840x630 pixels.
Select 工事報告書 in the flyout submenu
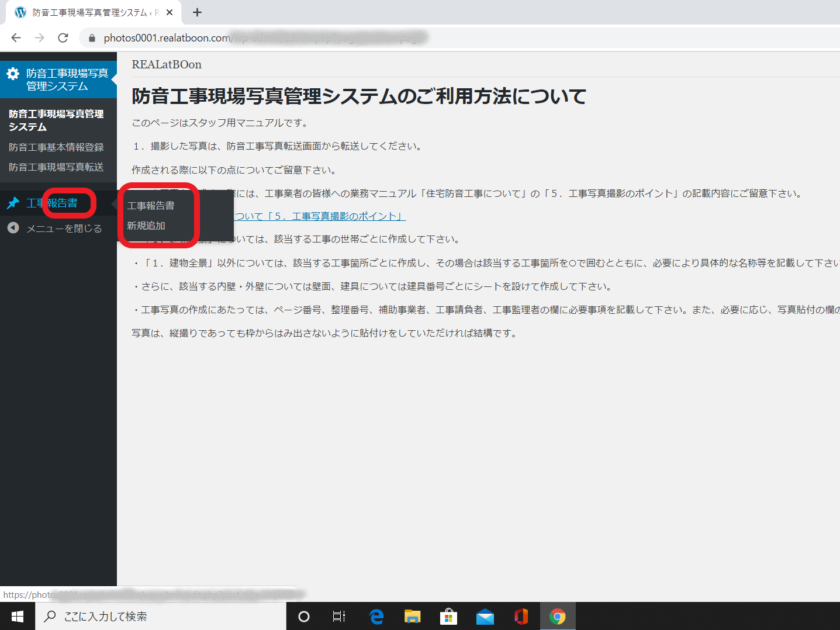tap(151, 206)
